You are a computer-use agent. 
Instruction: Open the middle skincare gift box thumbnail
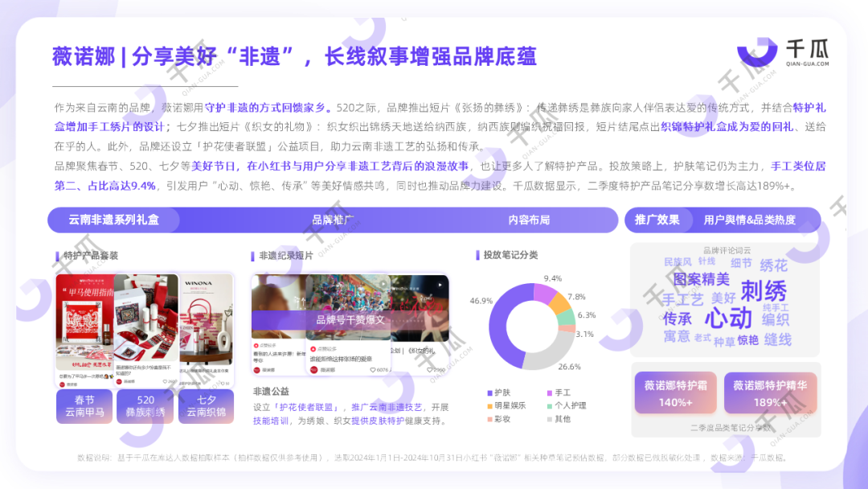(x=147, y=330)
